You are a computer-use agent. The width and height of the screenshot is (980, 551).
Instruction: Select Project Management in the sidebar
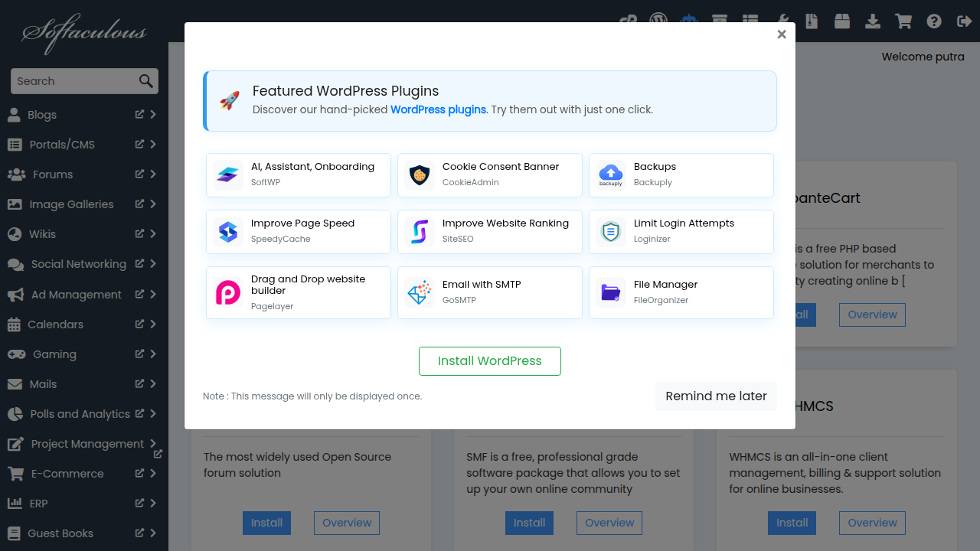pos(87,444)
